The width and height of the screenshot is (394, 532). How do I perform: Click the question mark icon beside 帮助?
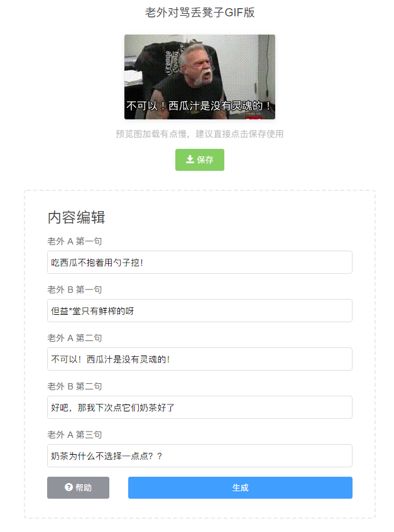pos(68,487)
